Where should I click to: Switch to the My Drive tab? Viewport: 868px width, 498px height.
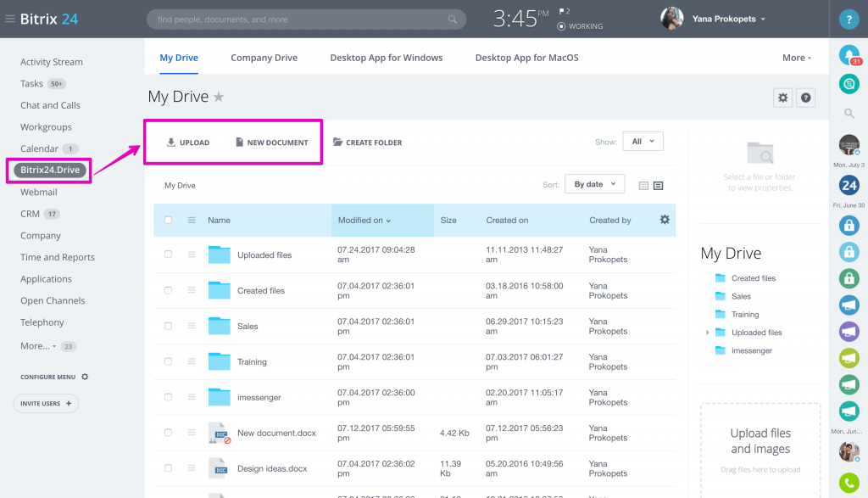tap(179, 58)
